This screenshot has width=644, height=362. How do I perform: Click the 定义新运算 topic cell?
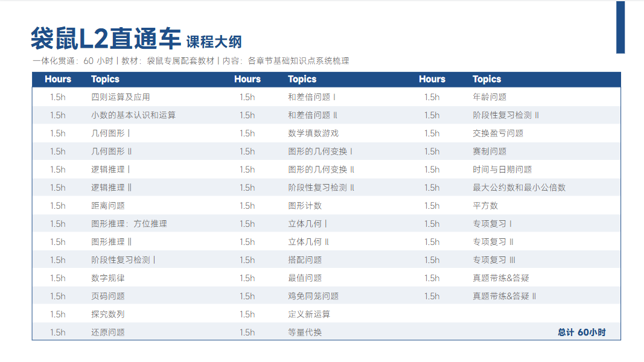(x=309, y=314)
